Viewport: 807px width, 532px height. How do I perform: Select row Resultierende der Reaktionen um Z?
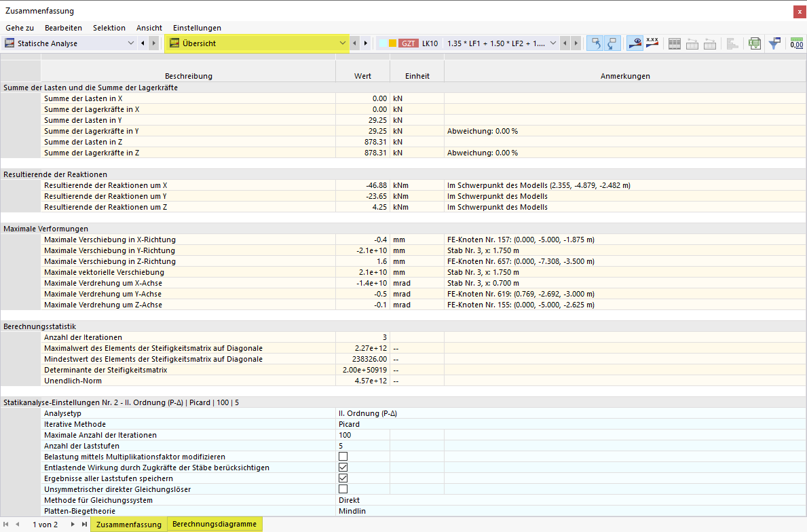point(423,207)
